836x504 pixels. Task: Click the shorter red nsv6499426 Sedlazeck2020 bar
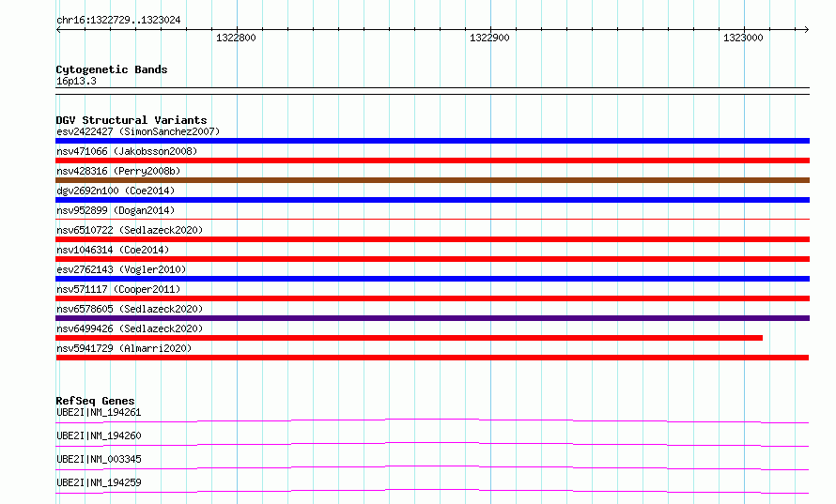(x=409, y=338)
